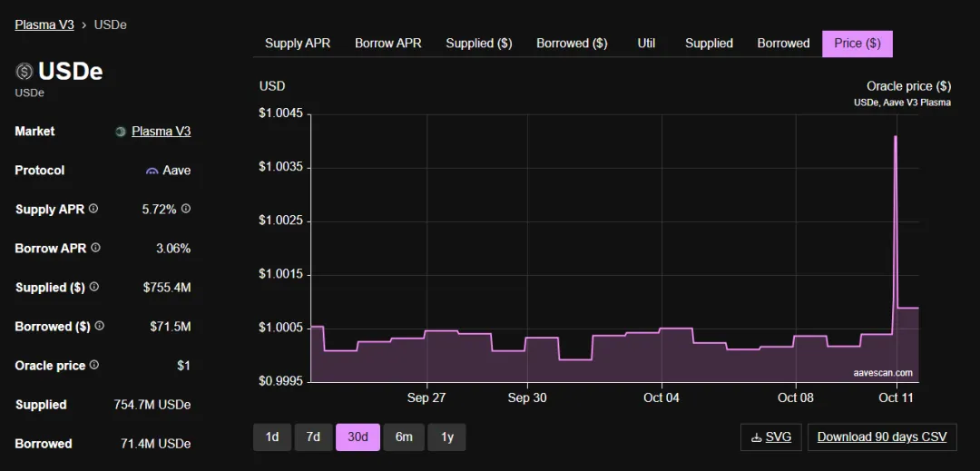Click info icon next to Borrowed ($)

click(x=100, y=326)
